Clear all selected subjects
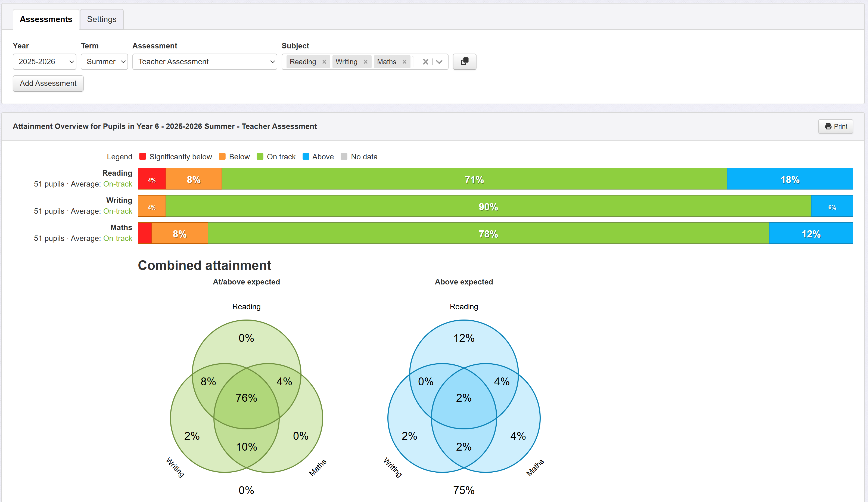 point(425,62)
